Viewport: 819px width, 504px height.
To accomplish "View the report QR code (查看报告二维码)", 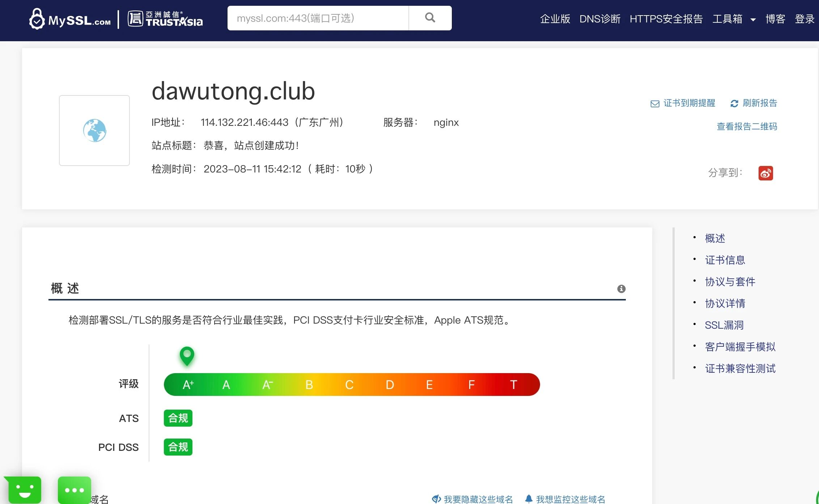I will point(747,127).
